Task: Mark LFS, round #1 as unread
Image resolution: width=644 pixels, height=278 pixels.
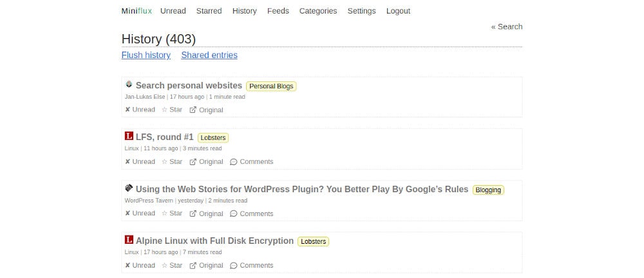Action: 140,162
